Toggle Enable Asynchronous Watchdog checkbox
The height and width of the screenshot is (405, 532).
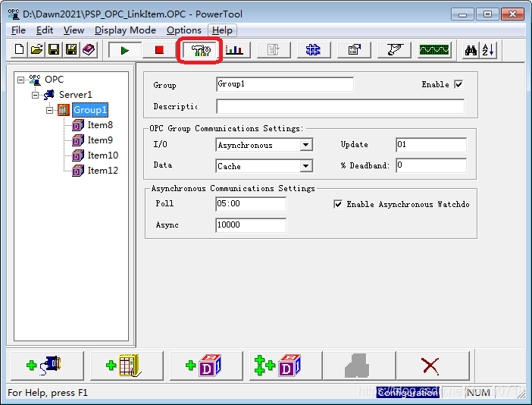coord(338,204)
